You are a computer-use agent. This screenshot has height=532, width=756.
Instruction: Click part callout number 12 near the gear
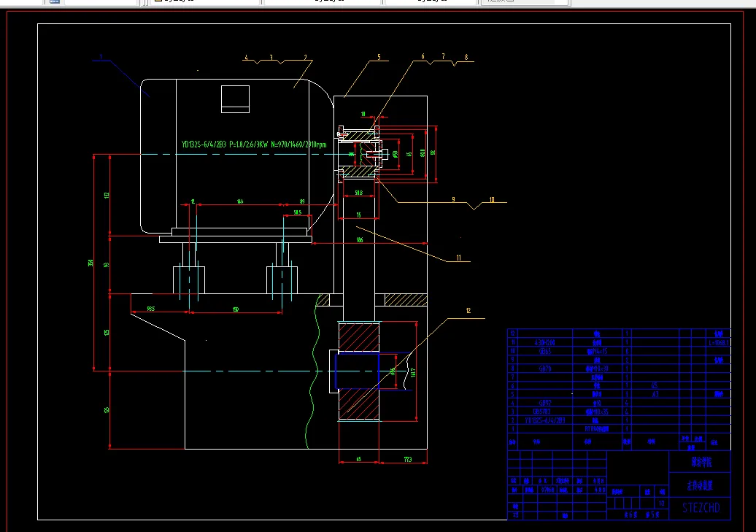click(468, 311)
